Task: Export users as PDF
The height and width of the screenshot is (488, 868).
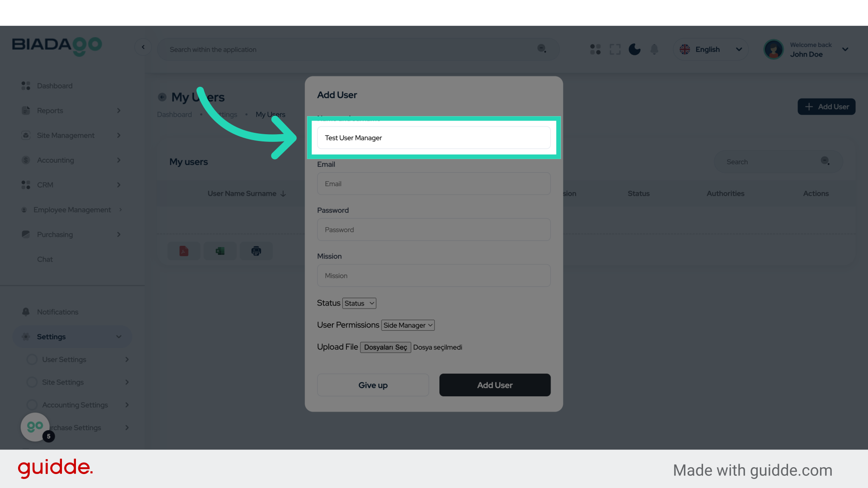Action: coord(184,251)
